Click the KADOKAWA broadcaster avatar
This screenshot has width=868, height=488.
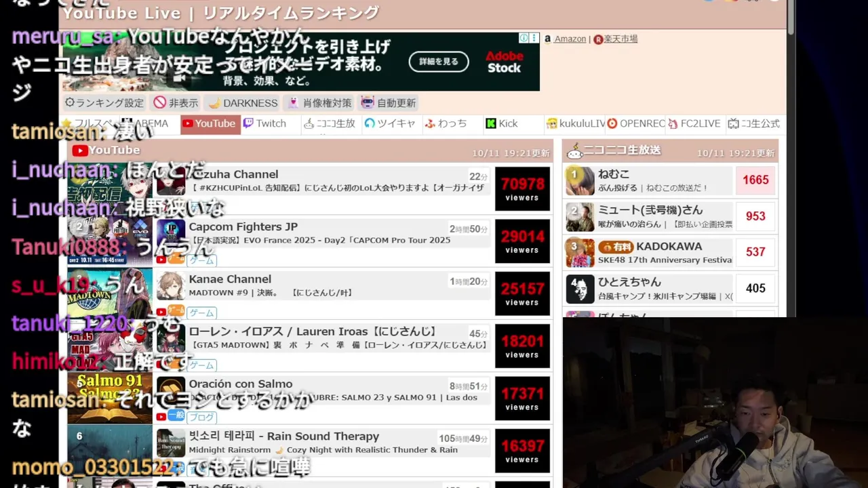click(580, 253)
